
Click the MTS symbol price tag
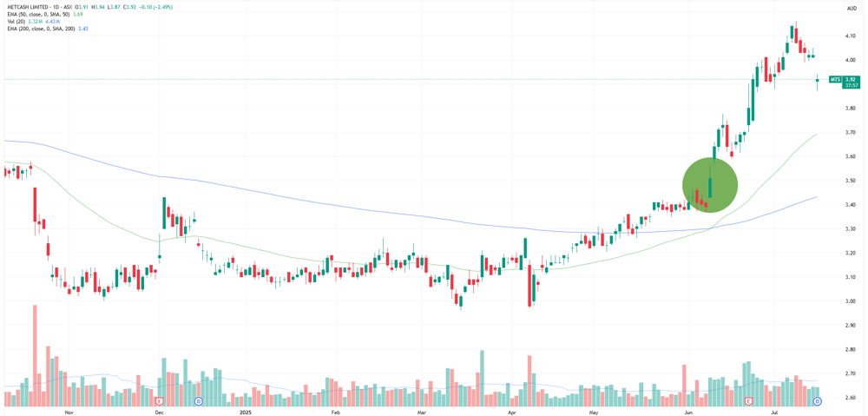point(835,80)
